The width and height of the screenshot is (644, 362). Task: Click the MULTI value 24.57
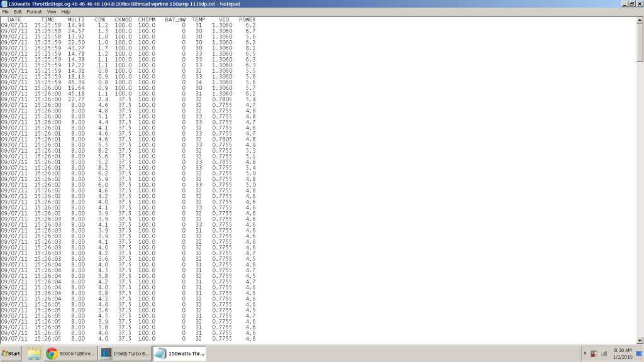pyautogui.click(x=76, y=31)
